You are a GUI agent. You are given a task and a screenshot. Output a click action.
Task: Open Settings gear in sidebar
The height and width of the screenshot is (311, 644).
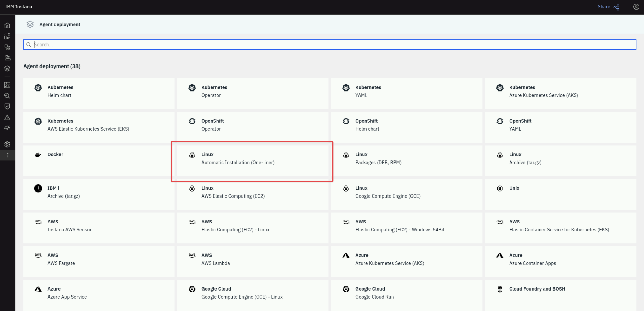(x=7, y=144)
